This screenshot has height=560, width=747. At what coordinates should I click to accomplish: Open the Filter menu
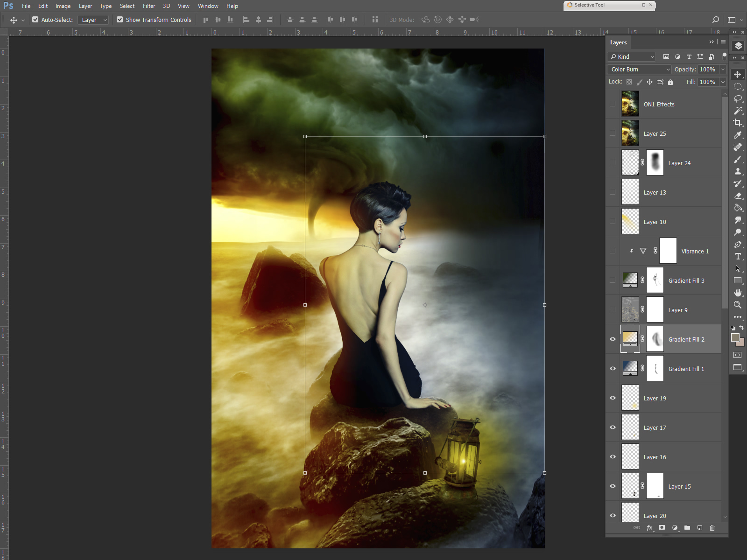tap(149, 6)
